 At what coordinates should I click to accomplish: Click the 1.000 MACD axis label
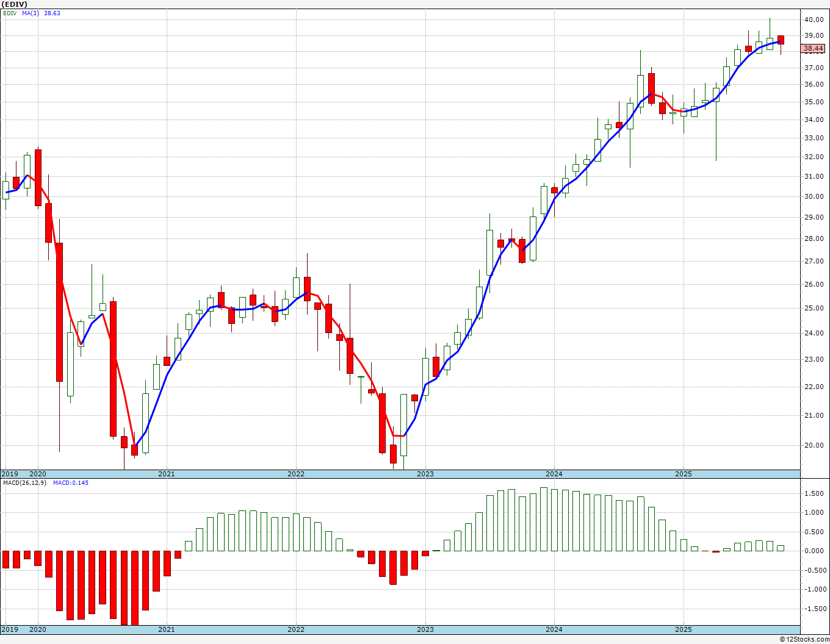[814, 512]
